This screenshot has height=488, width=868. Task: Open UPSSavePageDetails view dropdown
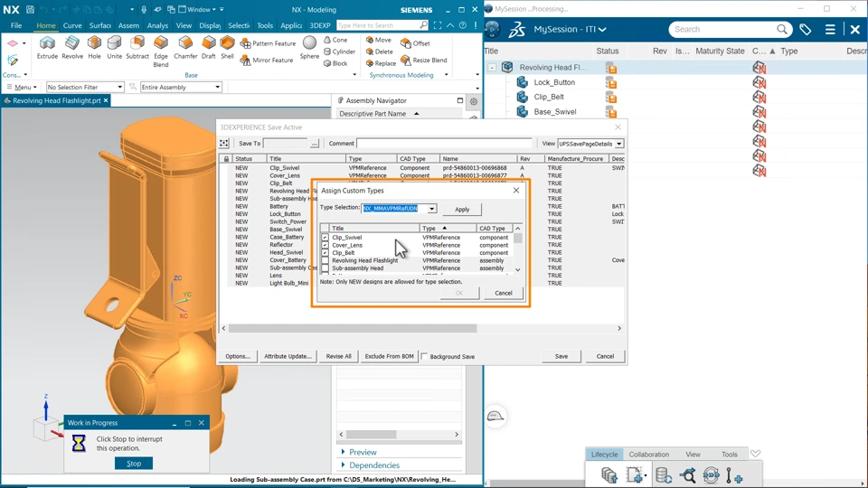(x=618, y=144)
